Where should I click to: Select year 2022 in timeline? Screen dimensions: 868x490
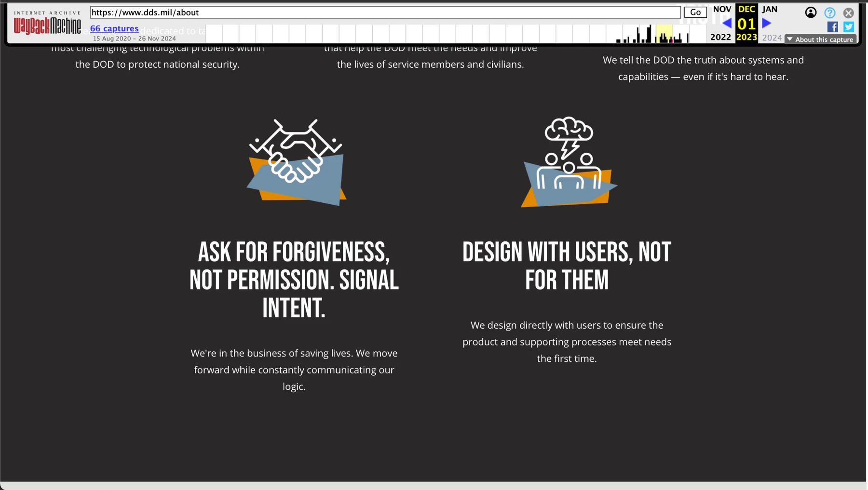point(720,38)
